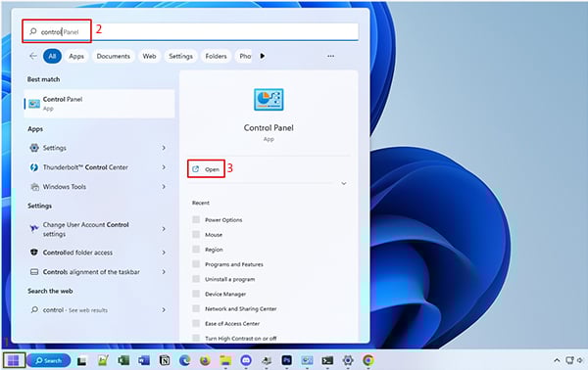The height and width of the screenshot is (370, 588).
Task: Switch to the Web filter tab
Action: point(149,56)
